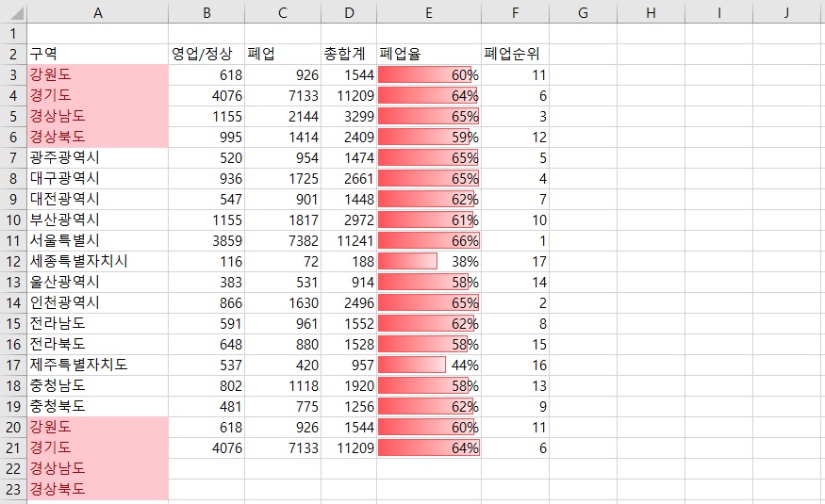Select cell 경기도 in row 4

tap(97, 96)
